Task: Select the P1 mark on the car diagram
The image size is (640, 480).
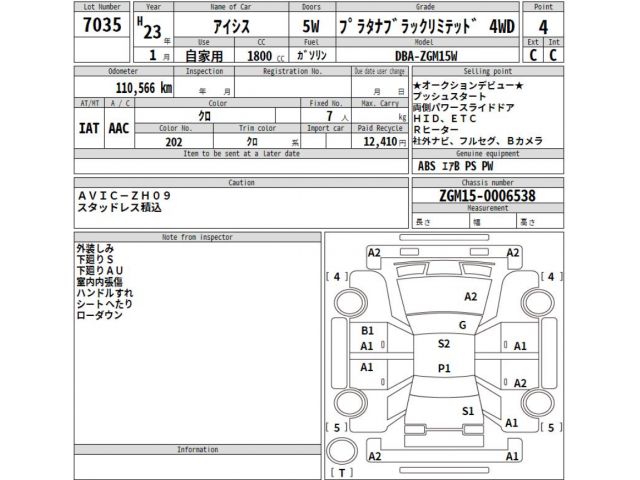Action: 445,368
